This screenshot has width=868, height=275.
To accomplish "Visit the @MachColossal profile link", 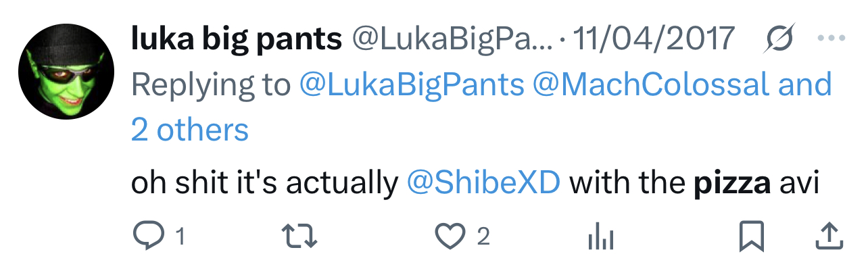I will 650,85.
